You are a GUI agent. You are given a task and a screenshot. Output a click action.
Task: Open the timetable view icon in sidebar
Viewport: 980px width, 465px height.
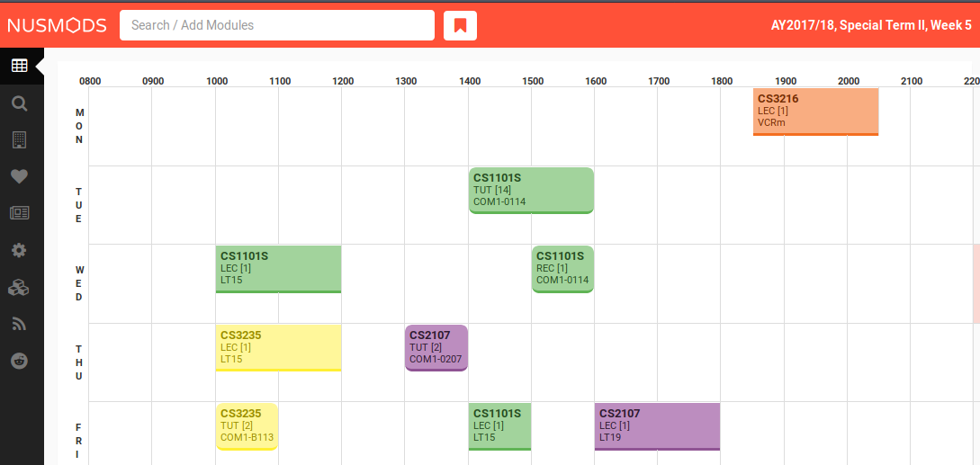click(20, 66)
